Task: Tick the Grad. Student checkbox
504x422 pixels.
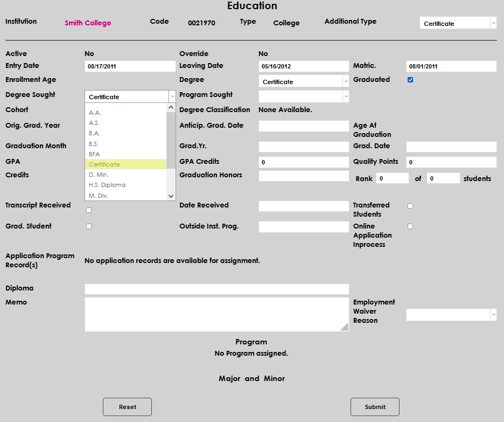Action: [89, 226]
